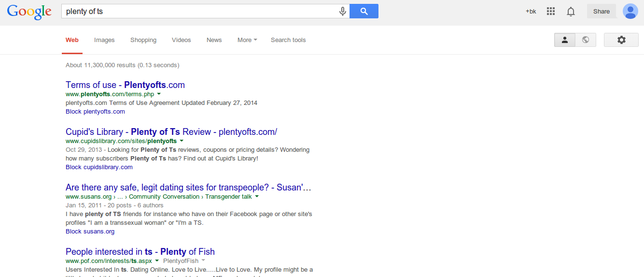Click the 'Block susans.org' link
The image size is (644, 277).
90,232
